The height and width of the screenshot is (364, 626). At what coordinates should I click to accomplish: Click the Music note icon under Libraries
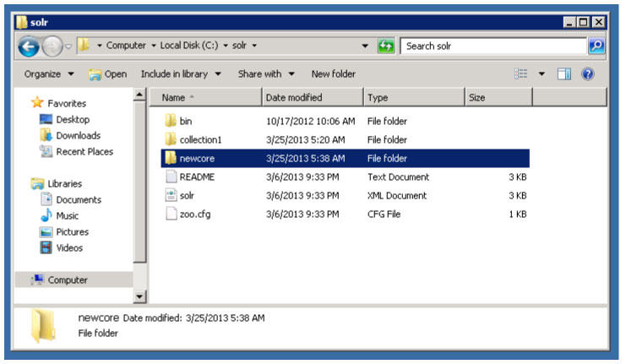[x=46, y=215]
